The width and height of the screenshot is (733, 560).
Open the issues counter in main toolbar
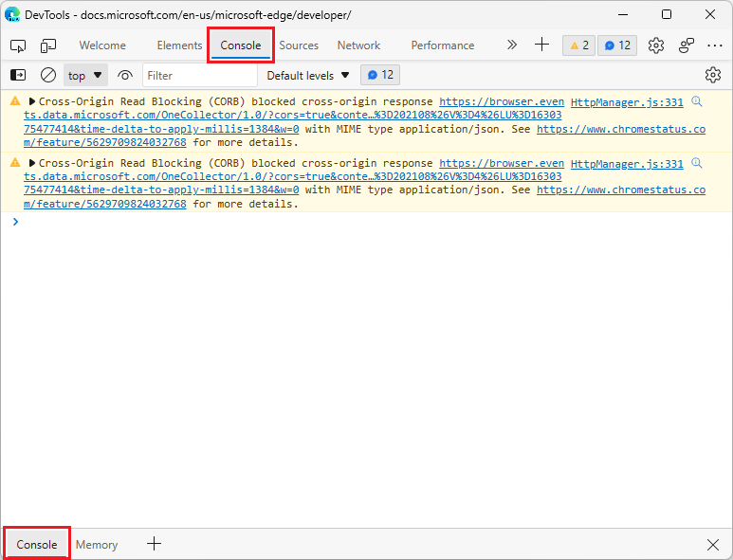coord(617,45)
